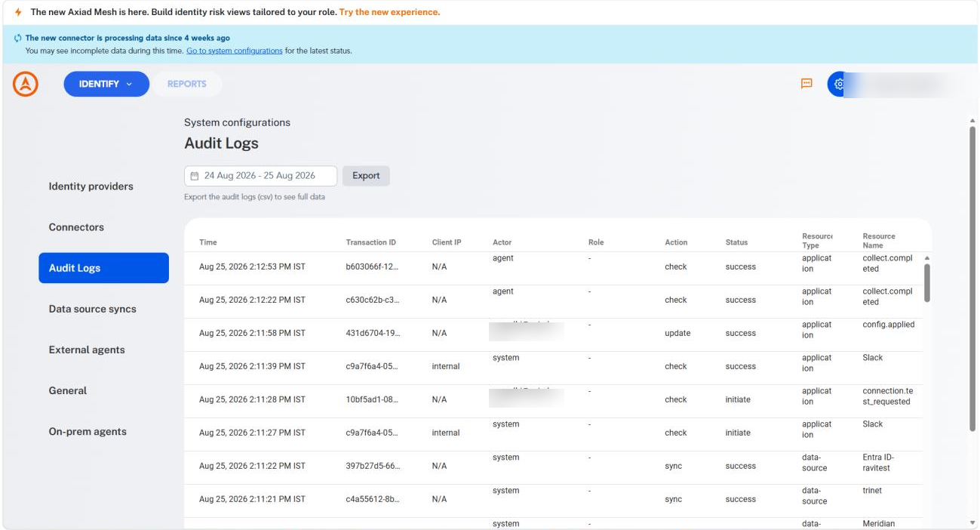980x530 pixels.
Task: Open General settings page
Action: [x=68, y=390]
